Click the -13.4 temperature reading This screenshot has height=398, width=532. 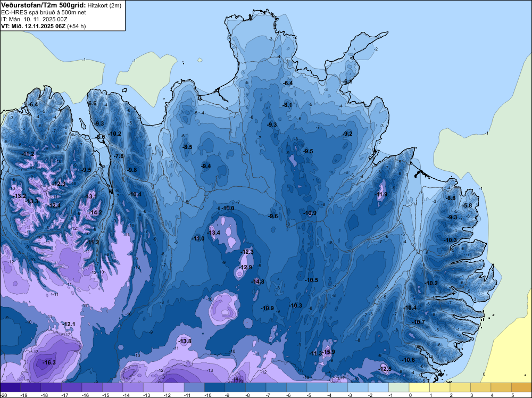tap(214, 233)
